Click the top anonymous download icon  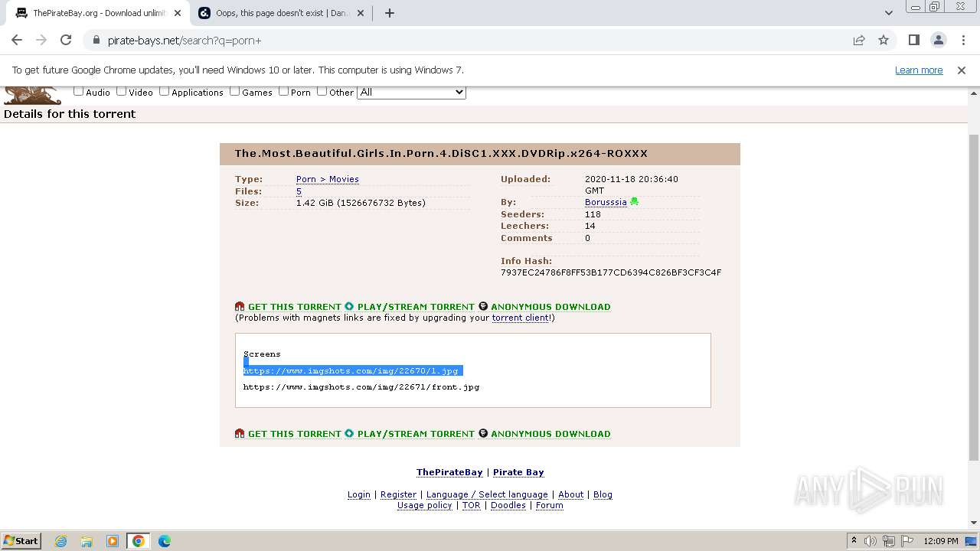(483, 306)
